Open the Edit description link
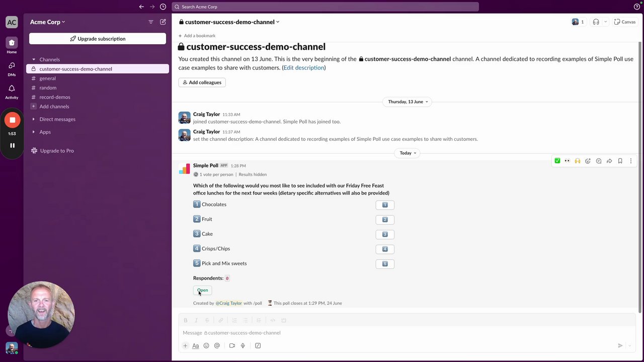 click(303, 67)
